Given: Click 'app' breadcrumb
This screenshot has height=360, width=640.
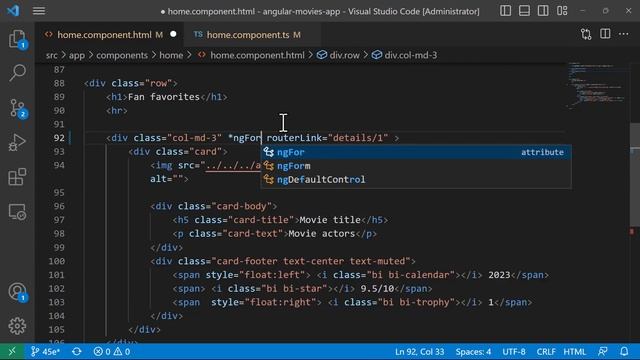Looking at the screenshot, I should pyautogui.click(x=77, y=55).
